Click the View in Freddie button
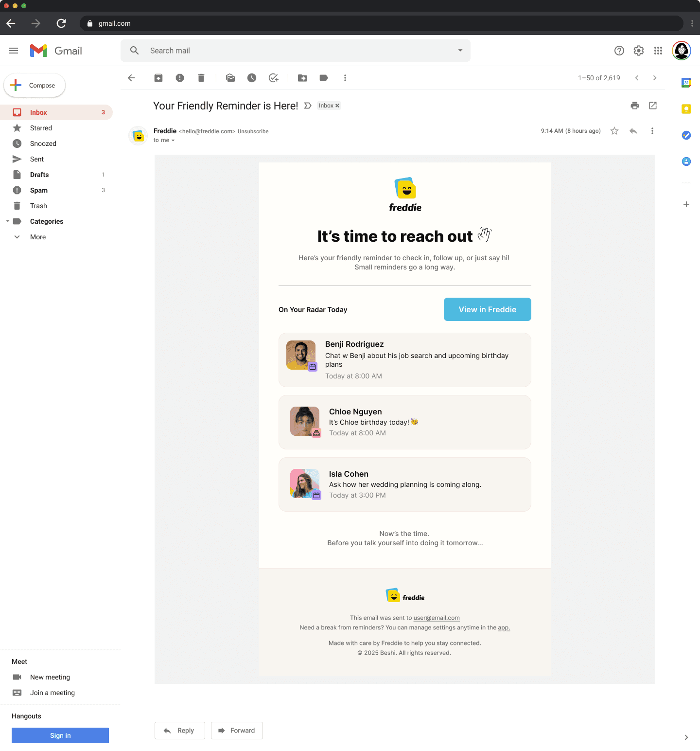This screenshot has width=700, height=751. coord(488,309)
